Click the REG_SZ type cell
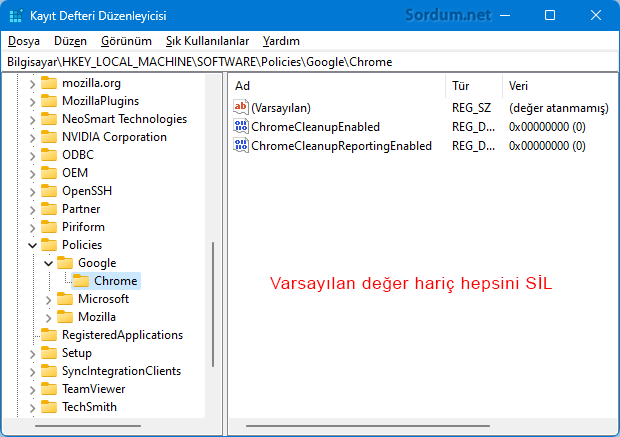The width and height of the screenshot is (620, 437). click(x=472, y=108)
